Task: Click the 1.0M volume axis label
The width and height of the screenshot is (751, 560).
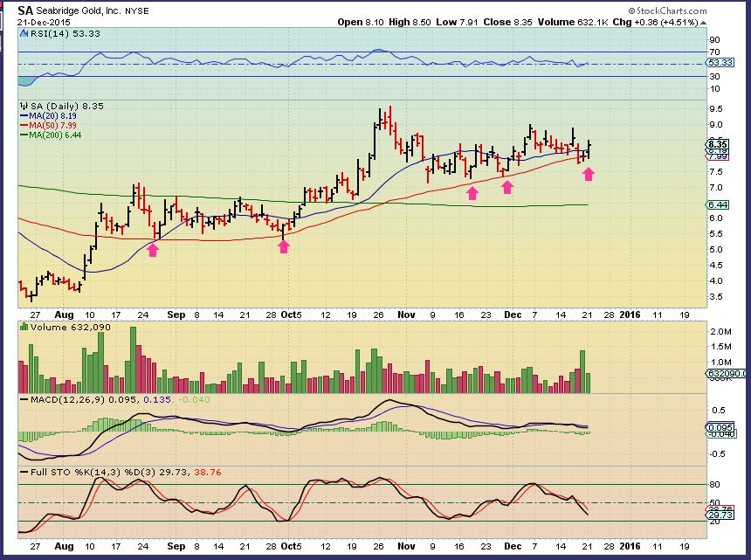Action: point(720,363)
